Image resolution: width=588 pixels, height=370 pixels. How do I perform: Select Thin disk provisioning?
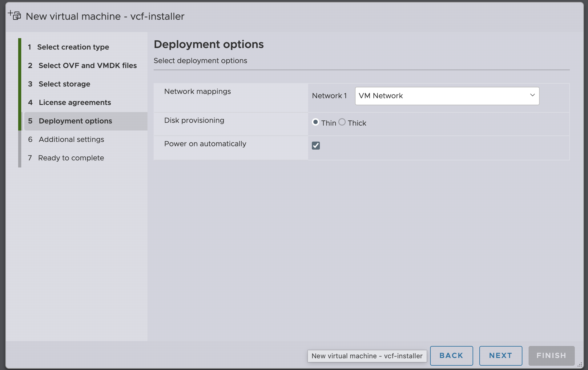(x=315, y=122)
